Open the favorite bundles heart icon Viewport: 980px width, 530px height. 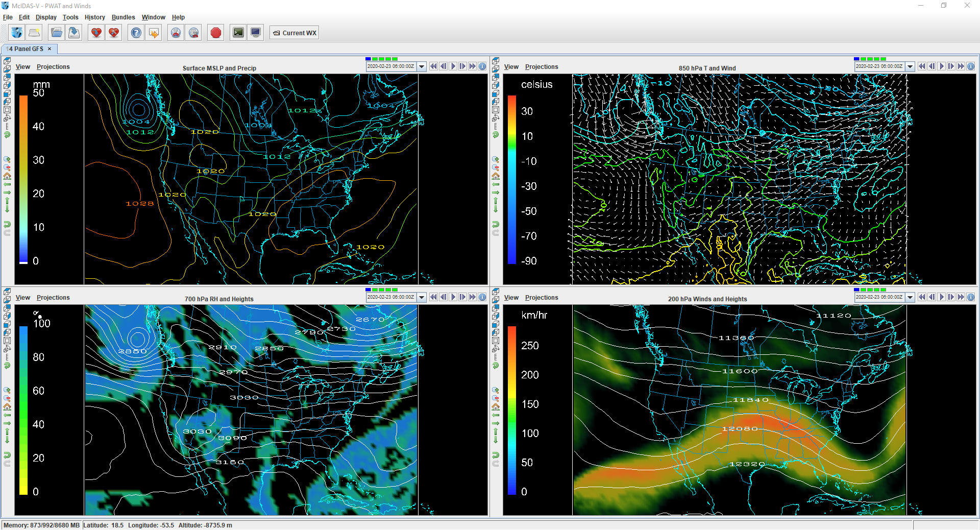(96, 32)
